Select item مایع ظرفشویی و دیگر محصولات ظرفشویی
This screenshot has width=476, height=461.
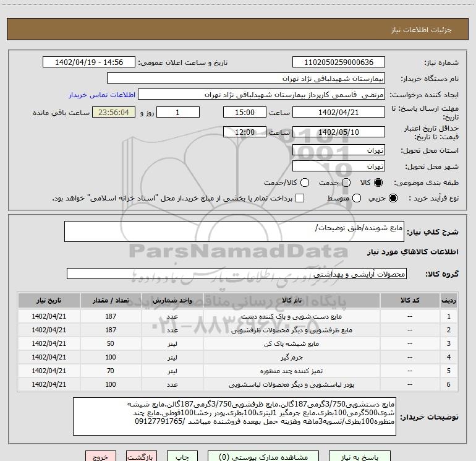[291, 330]
